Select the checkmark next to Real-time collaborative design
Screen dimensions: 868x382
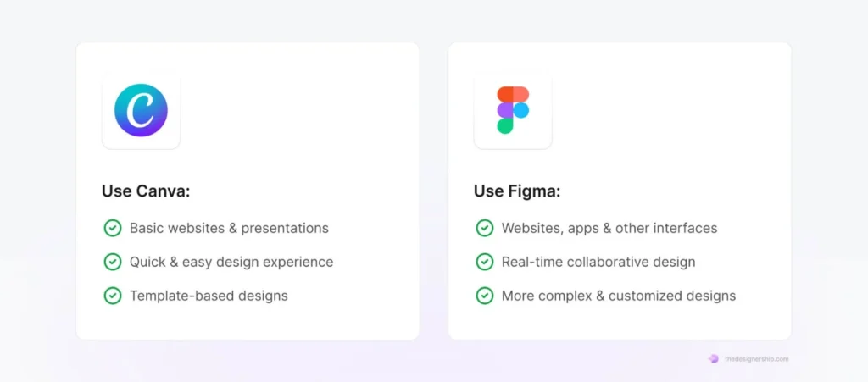pyautogui.click(x=485, y=262)
